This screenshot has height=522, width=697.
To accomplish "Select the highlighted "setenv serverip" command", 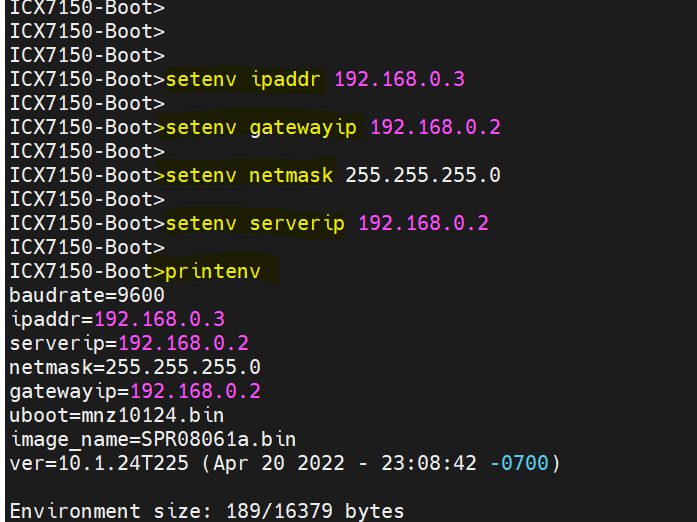I will [x=257, y=223].
